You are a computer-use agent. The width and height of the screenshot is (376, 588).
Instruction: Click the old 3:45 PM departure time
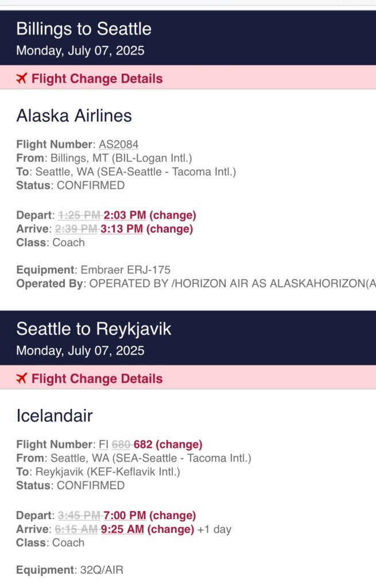(79, 516)
